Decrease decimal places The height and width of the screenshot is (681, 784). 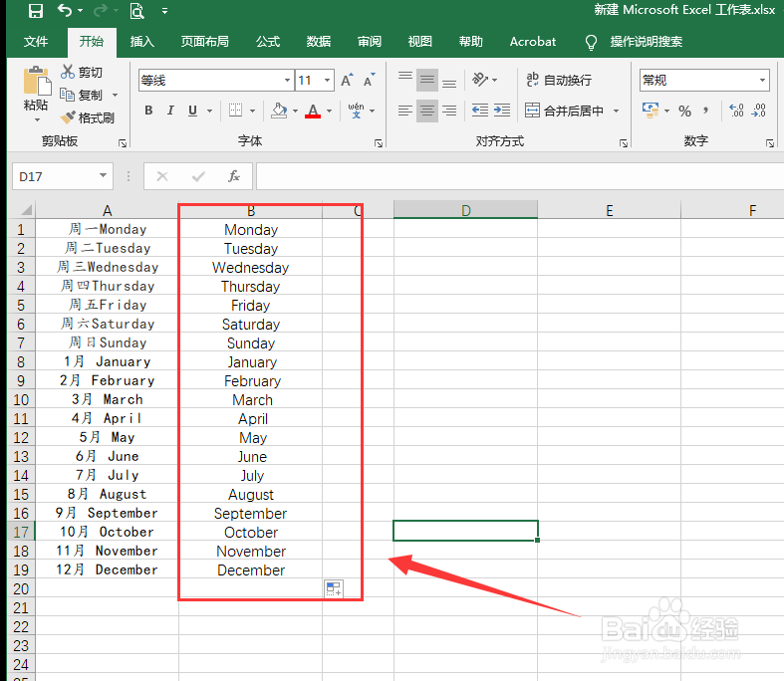(758, 111)
